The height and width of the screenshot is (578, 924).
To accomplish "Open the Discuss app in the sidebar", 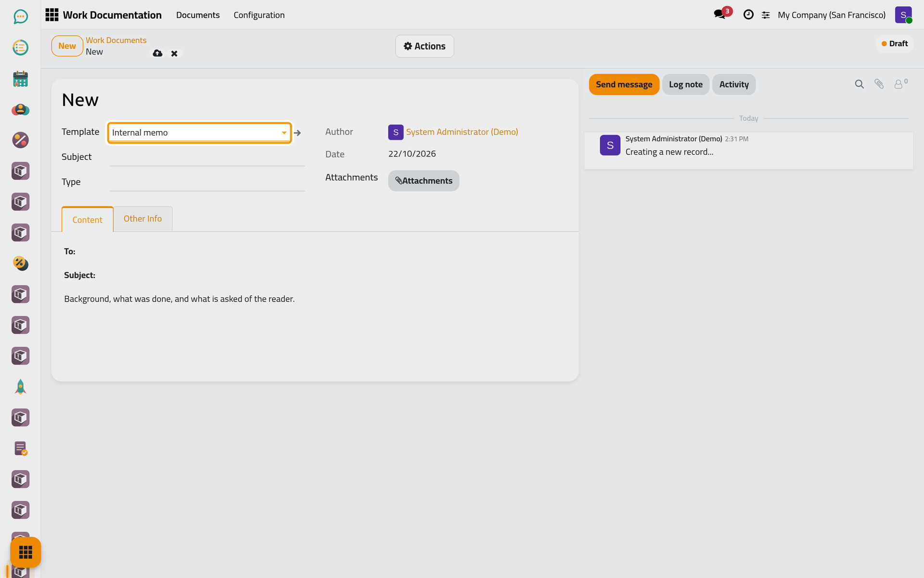I will click(20, 17).
